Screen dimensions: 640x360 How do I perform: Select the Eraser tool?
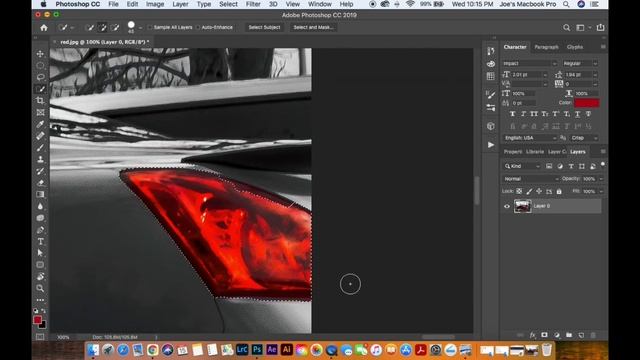[40, 183]
